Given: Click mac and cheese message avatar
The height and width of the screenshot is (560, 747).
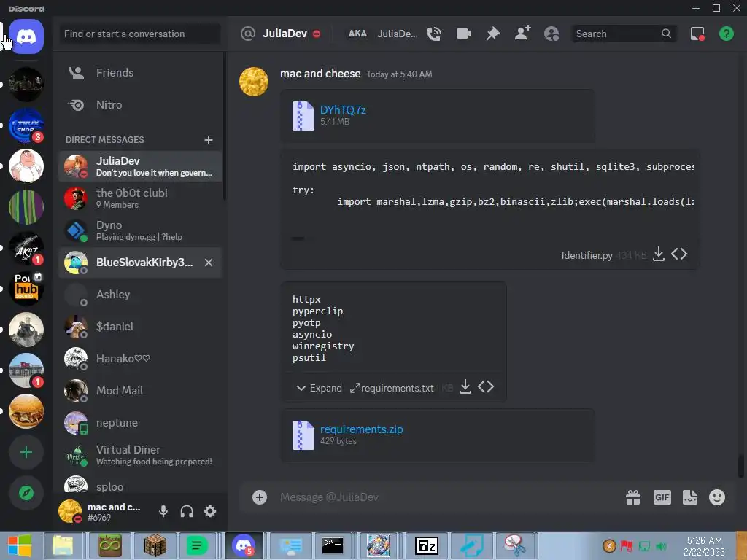Looking at the screenshot, I should point(253,82).
